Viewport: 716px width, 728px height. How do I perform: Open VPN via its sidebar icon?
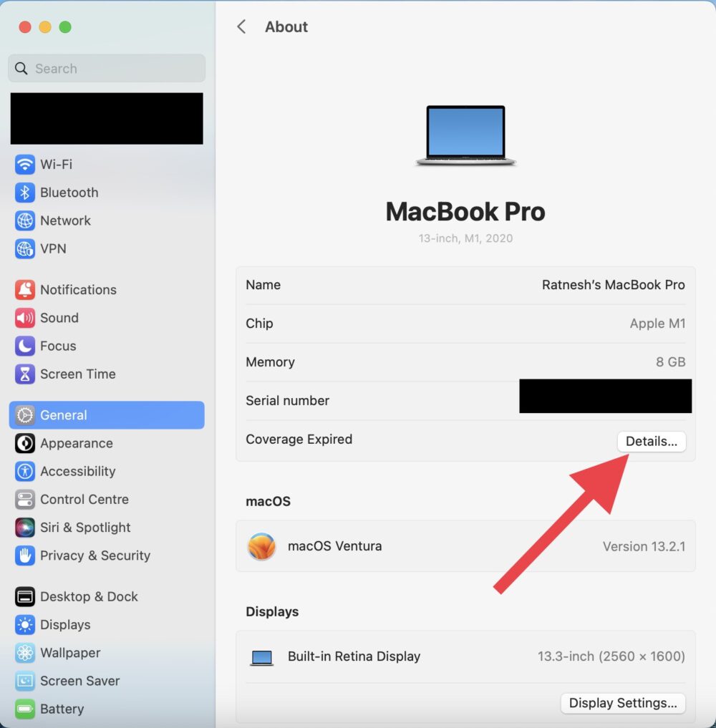24,249
